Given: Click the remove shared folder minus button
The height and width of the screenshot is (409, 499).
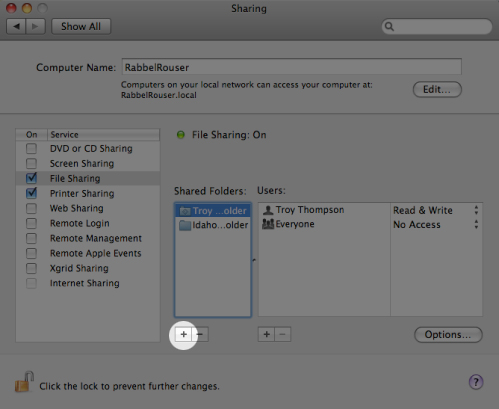Looking at the screenshot, I should tap(200, 334).
